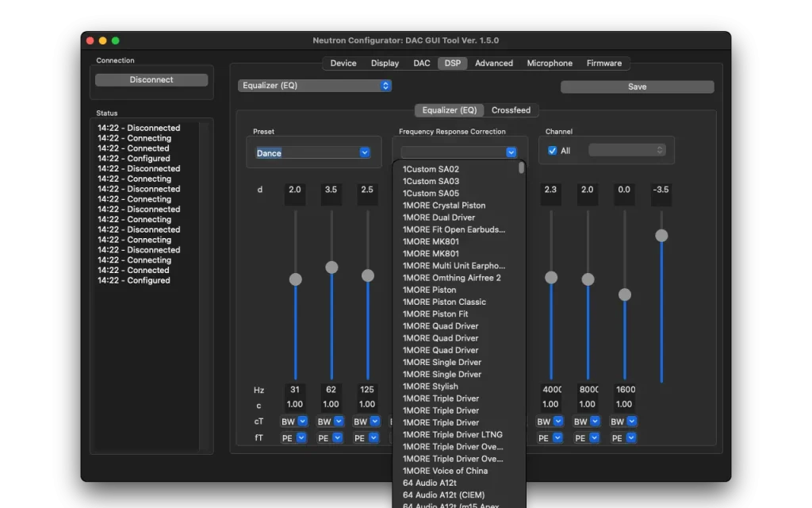Click the 31 Hz band slider handle

[x=296, y=279]
